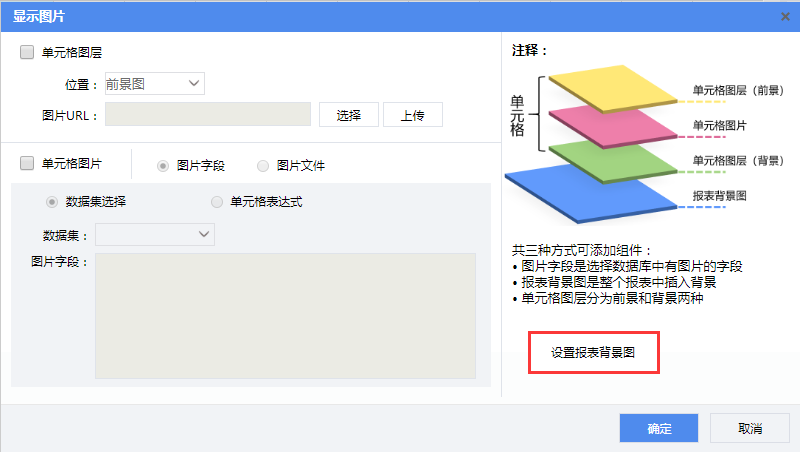Confirm with the 确定 button

[658, 428]
